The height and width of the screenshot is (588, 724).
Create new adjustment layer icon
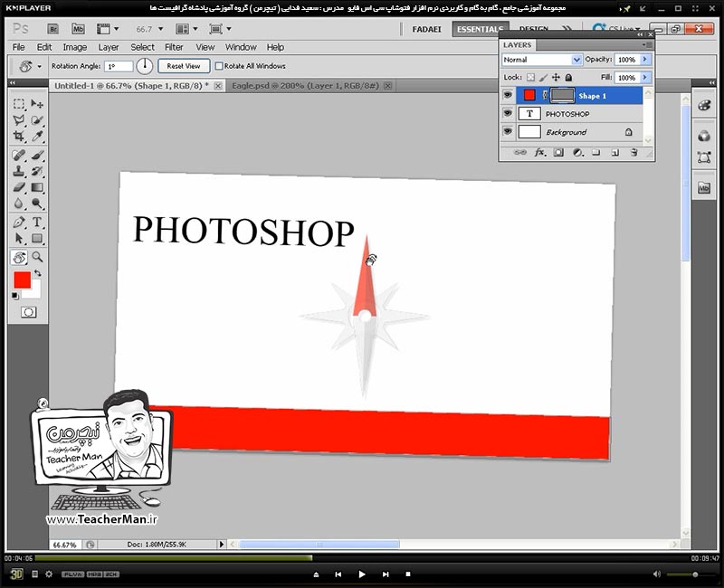[x=577, y=152]
